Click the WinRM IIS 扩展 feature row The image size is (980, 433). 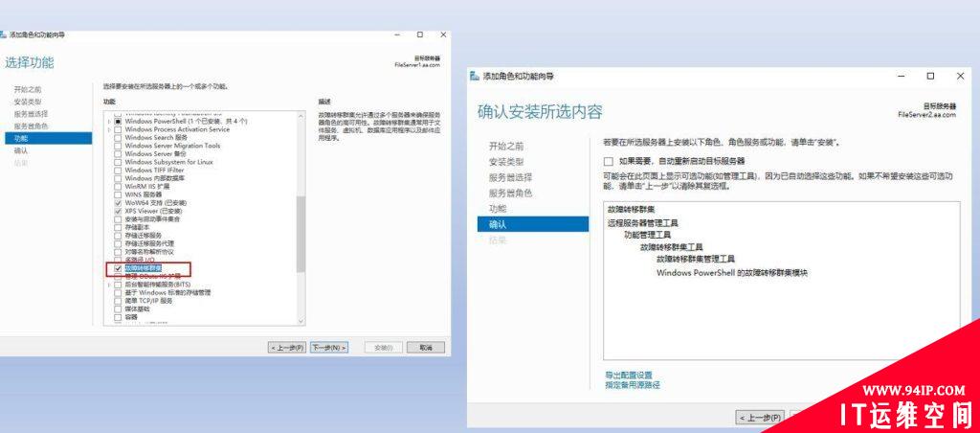[146, 187]
